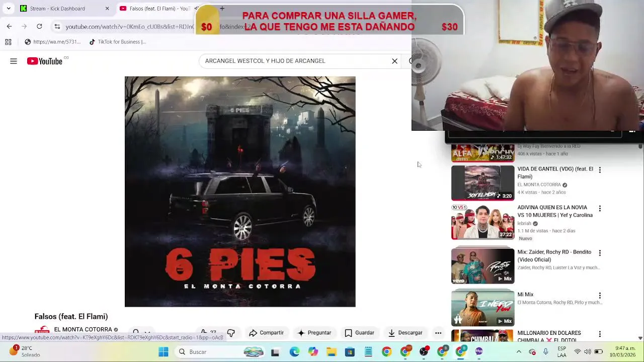Open options for MILLONARIO EN DOLARES video
Image resolution: width=644 pixels, height=362 pixels.
600,334
